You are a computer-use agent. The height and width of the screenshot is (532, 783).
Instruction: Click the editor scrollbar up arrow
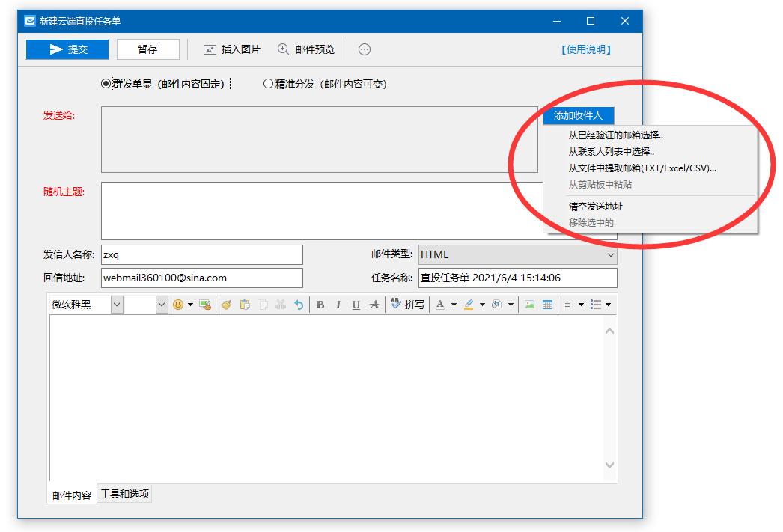[610, 331]
